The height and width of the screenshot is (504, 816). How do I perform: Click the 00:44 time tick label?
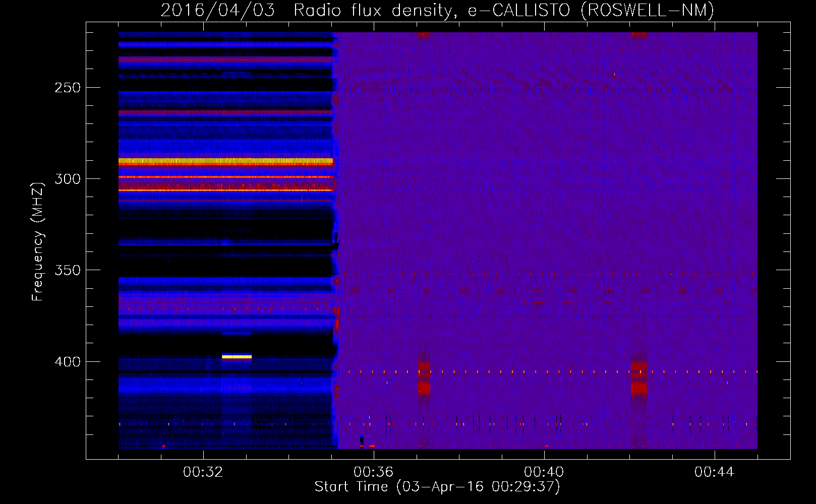tap(715, 472)
